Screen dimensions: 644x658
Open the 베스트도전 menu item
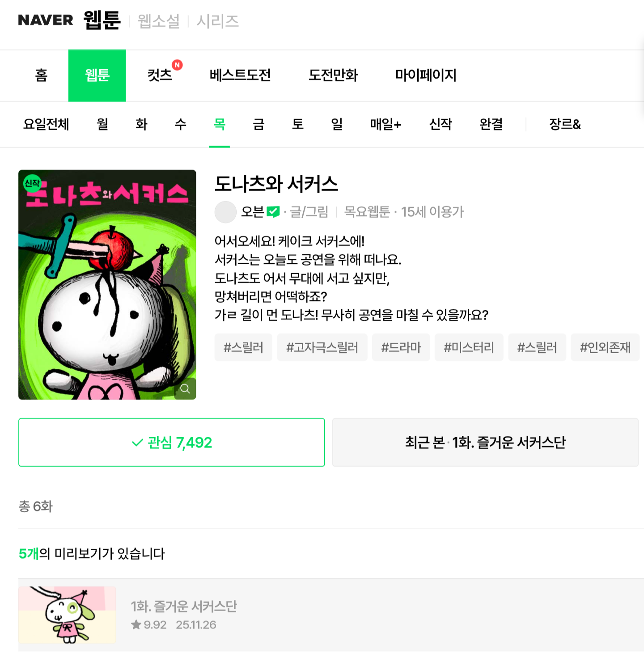(240, 75)
